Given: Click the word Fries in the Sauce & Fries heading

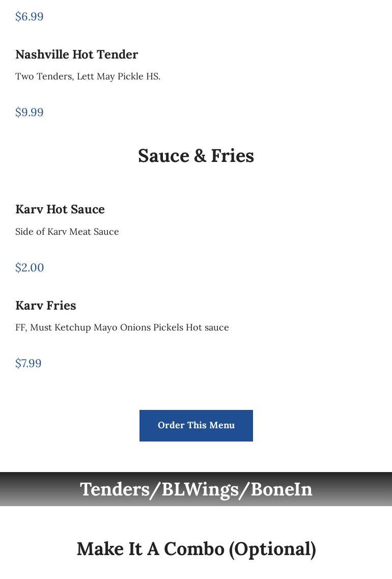Looking at the screenshot, I should point(233,156).
